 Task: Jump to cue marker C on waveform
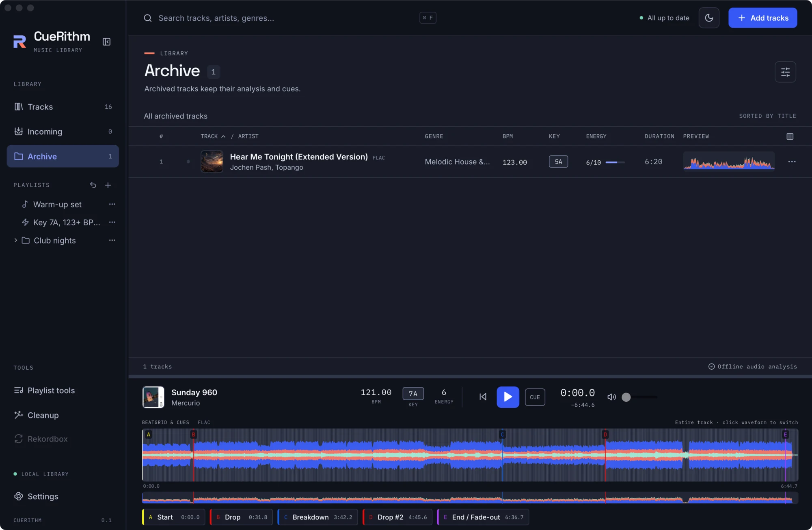point(502,435)
